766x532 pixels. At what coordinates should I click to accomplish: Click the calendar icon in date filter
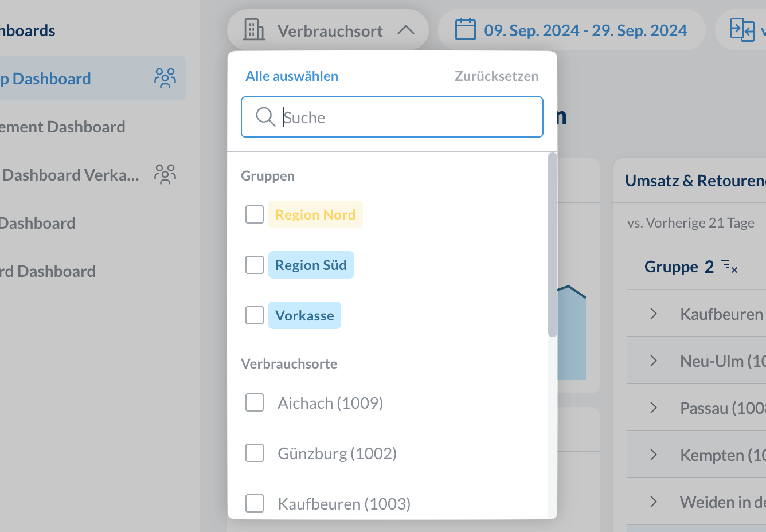click(x=465, y=30)
